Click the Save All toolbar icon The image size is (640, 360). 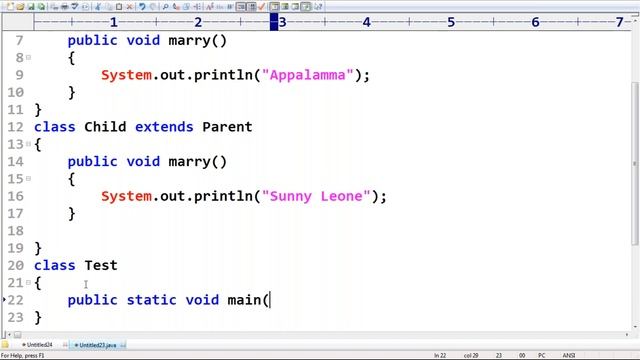pyautogui.click(x=41, y=7)
